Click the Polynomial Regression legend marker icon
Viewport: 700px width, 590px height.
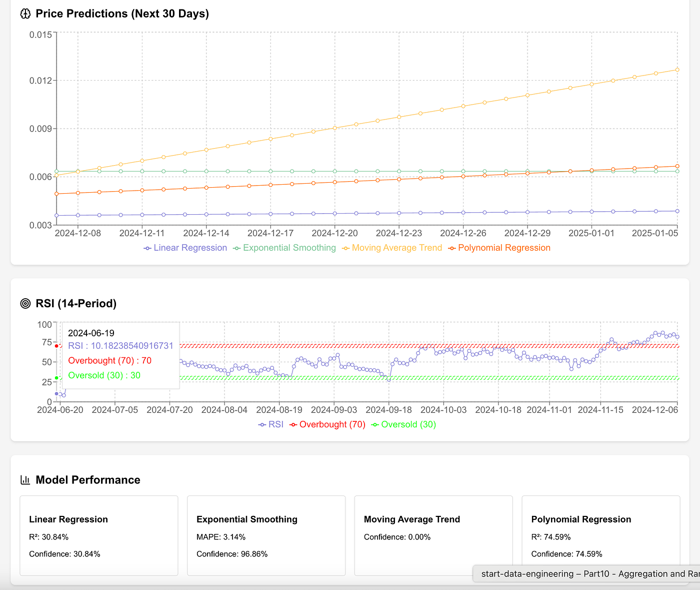click(452, 248)
